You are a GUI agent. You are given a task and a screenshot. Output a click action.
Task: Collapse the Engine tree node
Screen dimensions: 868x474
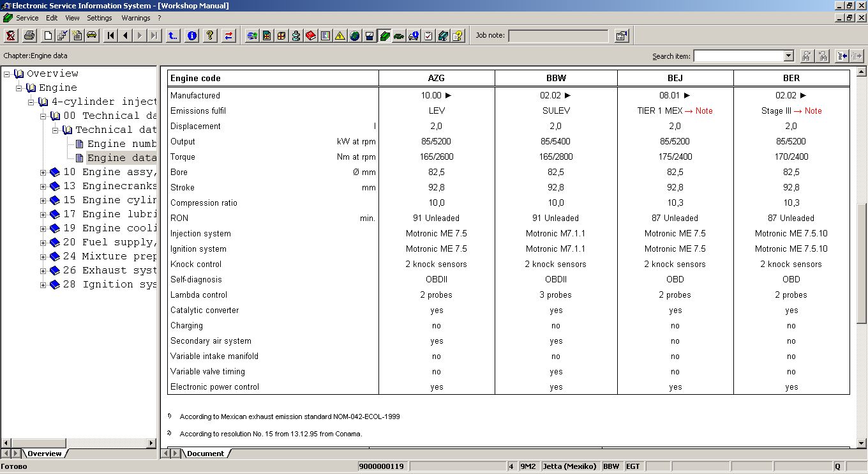click(19, 88)
